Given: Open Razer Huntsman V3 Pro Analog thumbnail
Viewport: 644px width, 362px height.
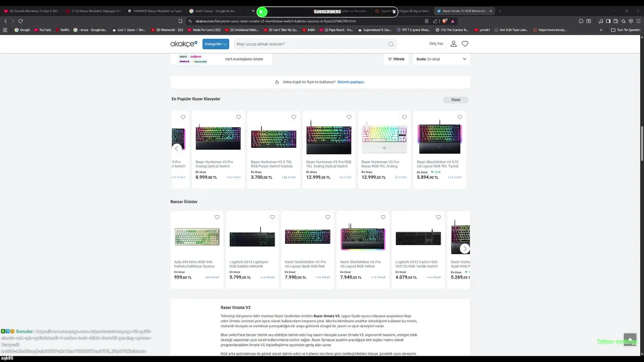Looking at the screenshot, I should tap(218, 137).
